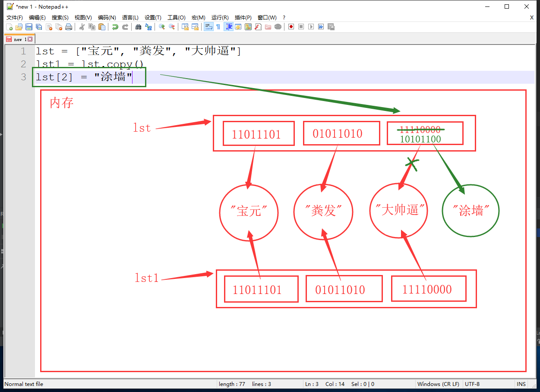Click the Paste clipboard icon
The width and height of the screenshot is (540, 392).
point(101,27)
